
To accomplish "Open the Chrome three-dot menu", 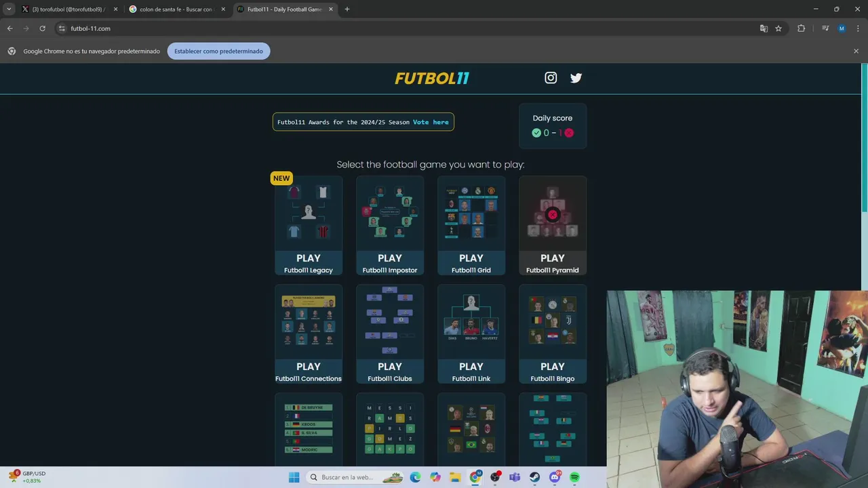I will [x=857, y=28].
